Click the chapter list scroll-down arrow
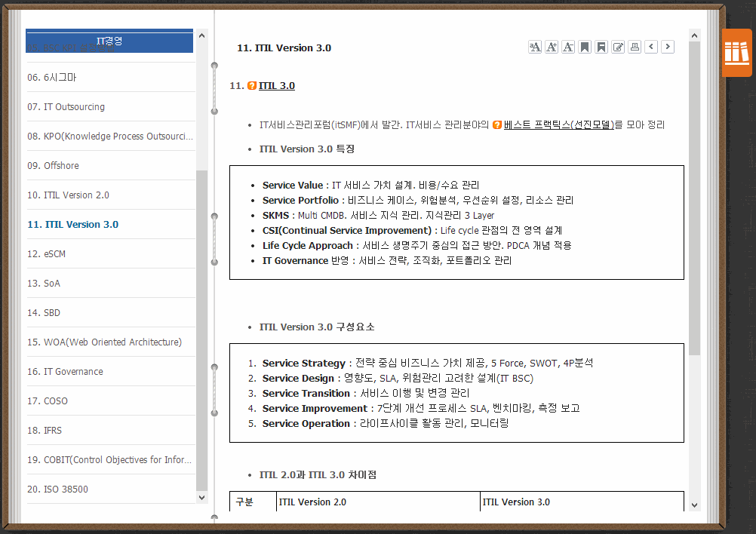This screenshot has height=534, width=756. click(x=202, y=497)
